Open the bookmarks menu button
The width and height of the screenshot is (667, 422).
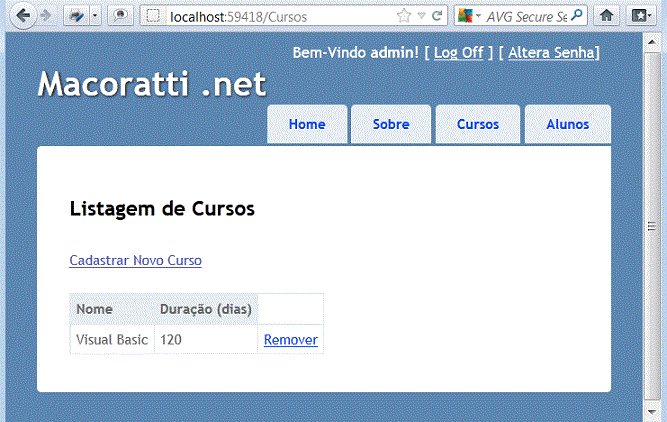[x=641, y=16]
